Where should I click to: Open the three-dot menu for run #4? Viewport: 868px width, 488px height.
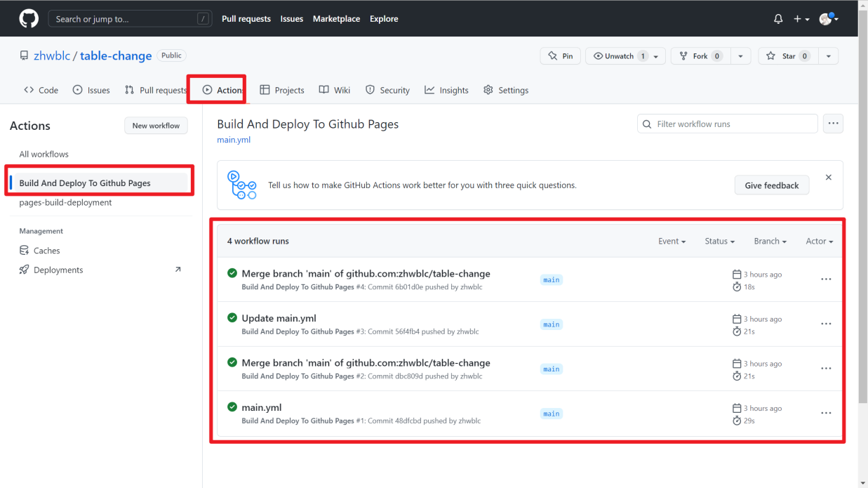point(826,279)
